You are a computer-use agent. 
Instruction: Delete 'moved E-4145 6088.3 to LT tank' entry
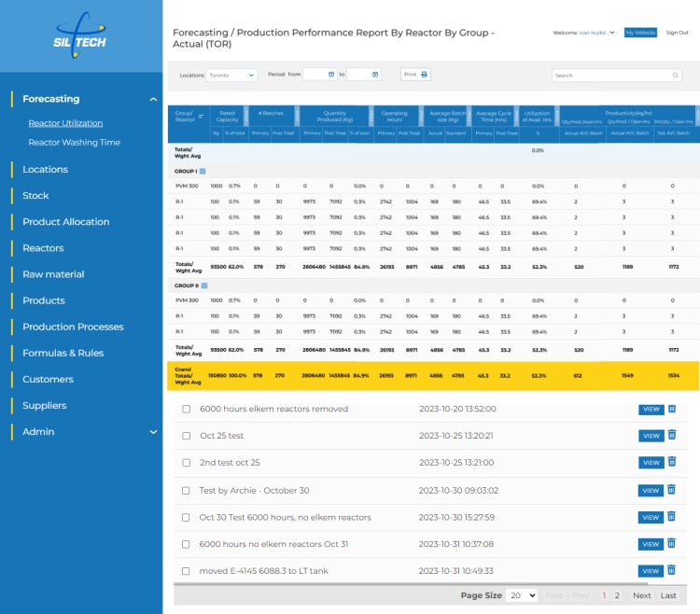pos(671,570)
